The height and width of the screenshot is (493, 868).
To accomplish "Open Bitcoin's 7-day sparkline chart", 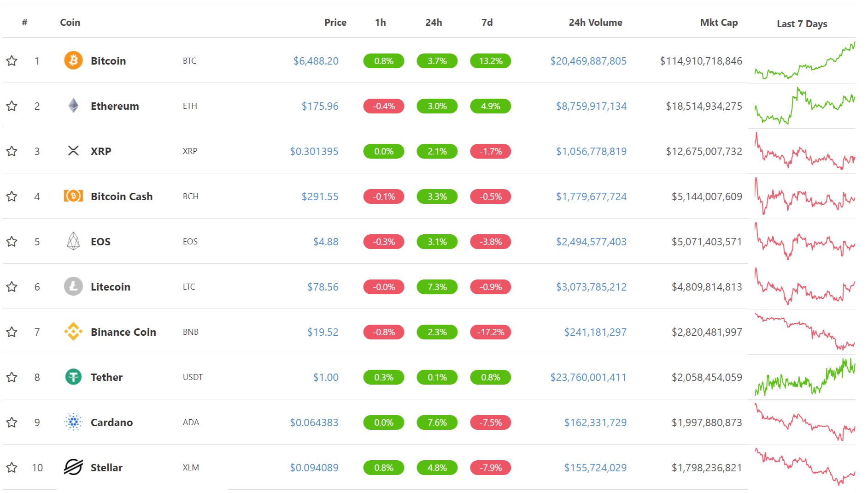I will pyautogui.click(x=805, y=60).
